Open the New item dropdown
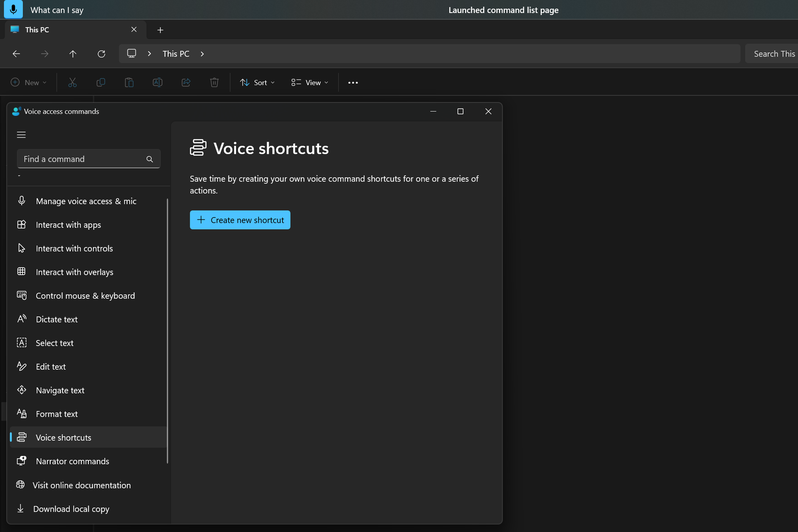798x532 pixels. (x=29, y=83)
